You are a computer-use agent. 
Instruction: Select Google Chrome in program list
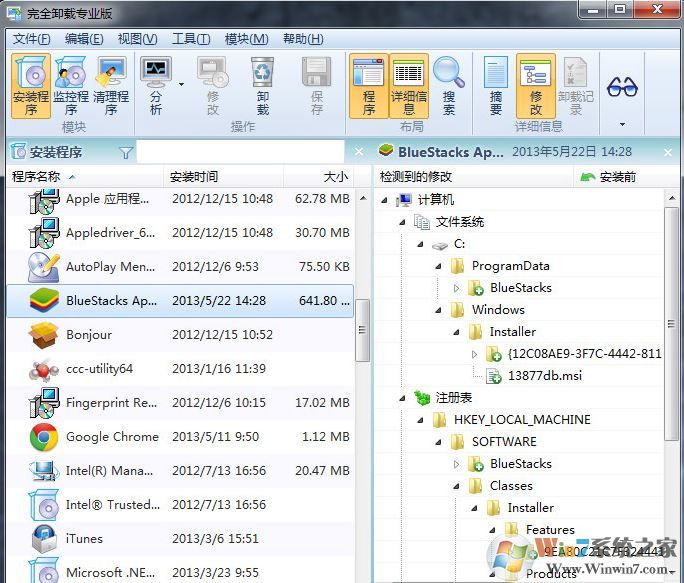click(x=112, y=437)
